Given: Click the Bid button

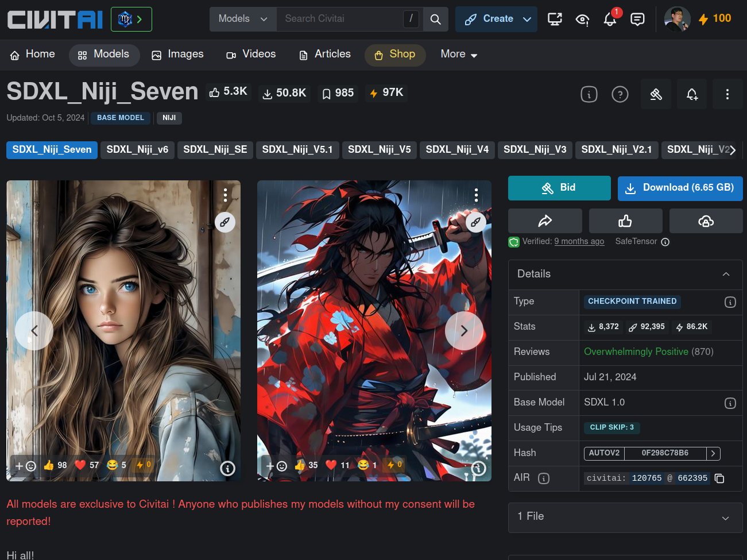Looking at the screenshot, I should click(559, 188).
